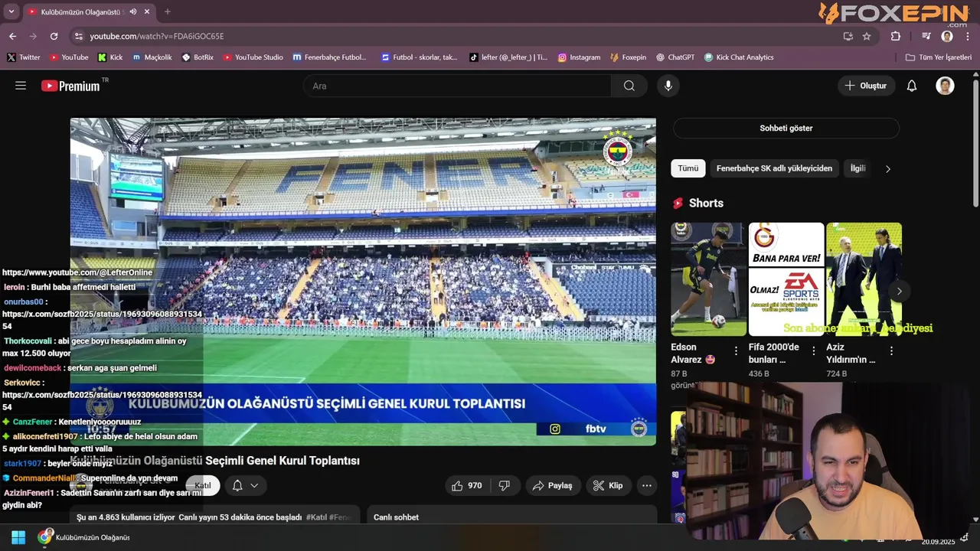View site information icon in address bar
Viewport: 980px width, 551px height.
click(x=78, y=36)
